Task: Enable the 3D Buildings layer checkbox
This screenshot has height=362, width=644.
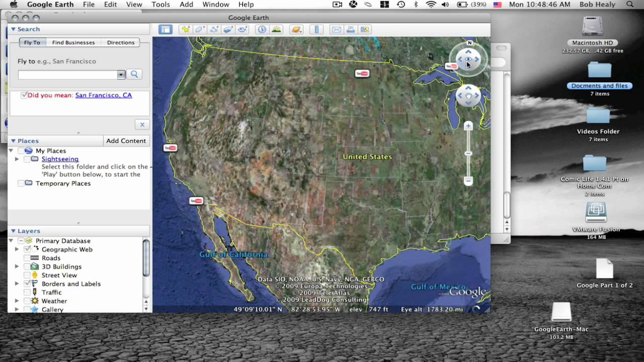Action: [27, 266]
